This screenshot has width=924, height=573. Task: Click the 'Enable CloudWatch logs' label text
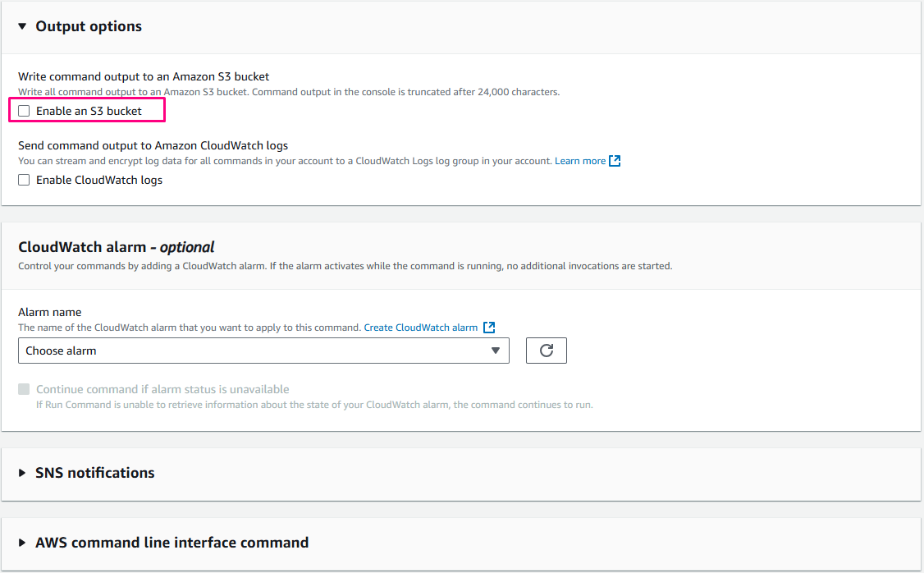pos(99,180)
